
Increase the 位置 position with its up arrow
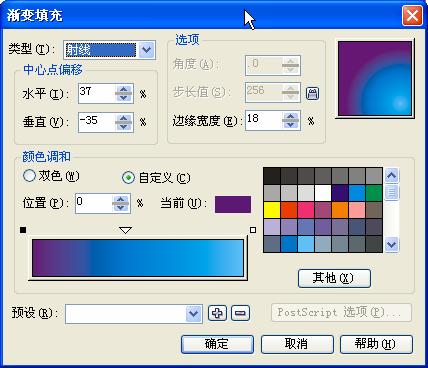tap(121, 199)
